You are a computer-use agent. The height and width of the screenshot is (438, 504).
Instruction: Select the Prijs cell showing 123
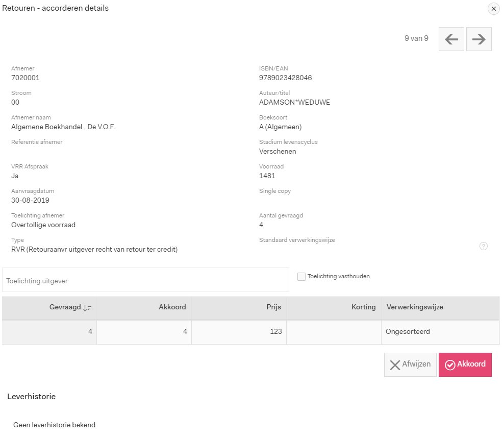(239, 332)
